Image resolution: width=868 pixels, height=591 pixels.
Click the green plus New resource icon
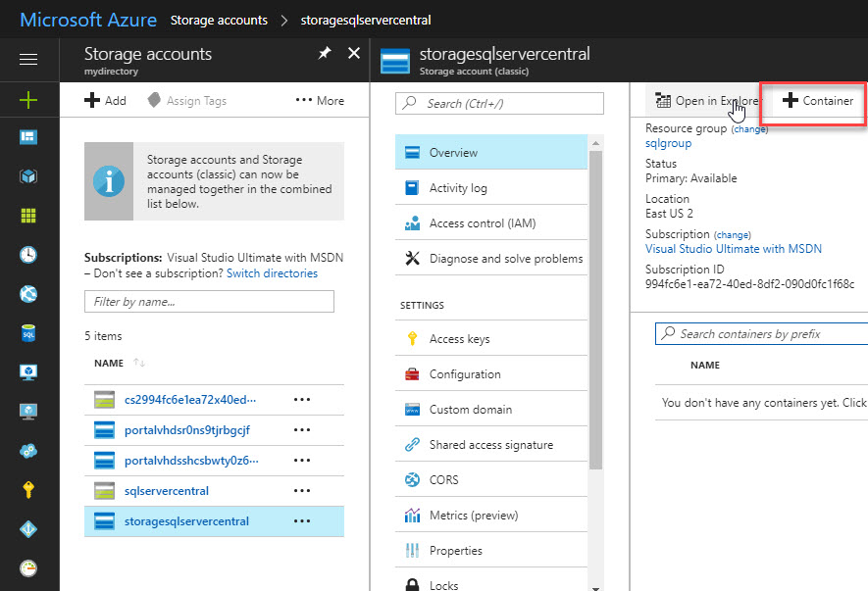(x=28, y=100)
